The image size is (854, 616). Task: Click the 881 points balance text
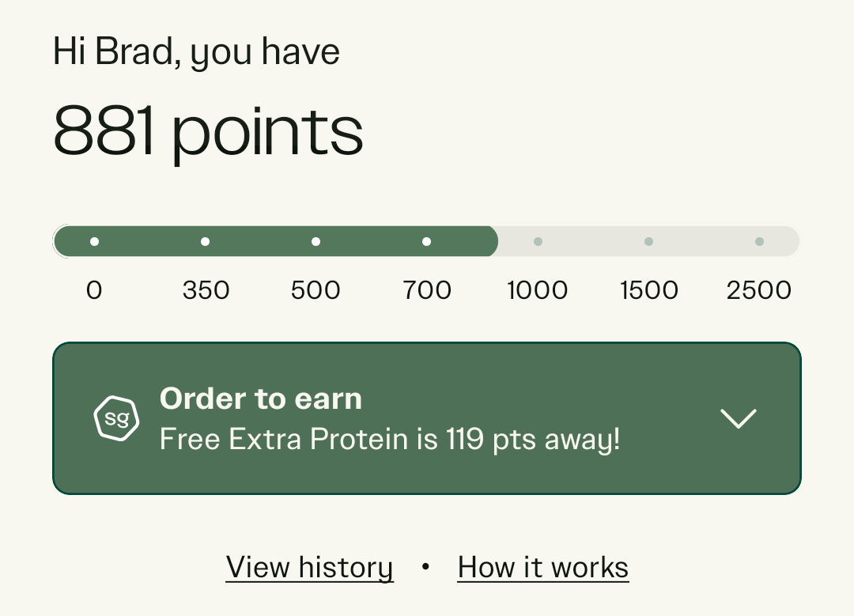click(208, 131)
